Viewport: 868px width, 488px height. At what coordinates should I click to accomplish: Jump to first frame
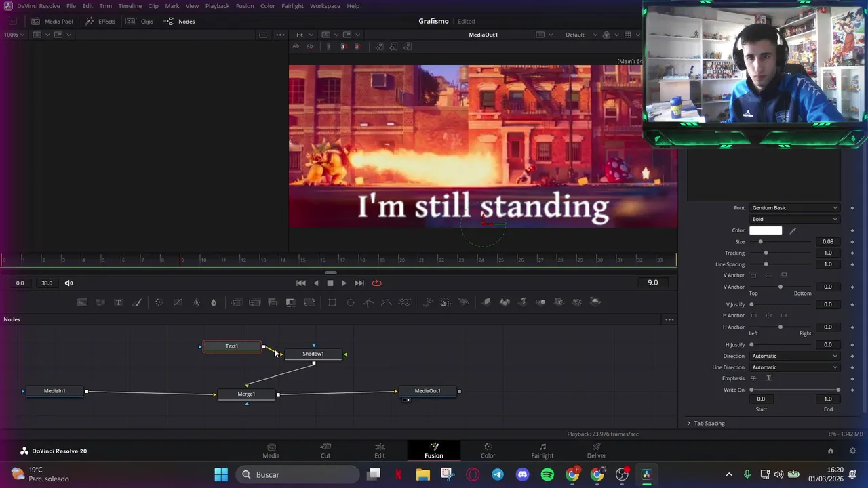[300, 283]
